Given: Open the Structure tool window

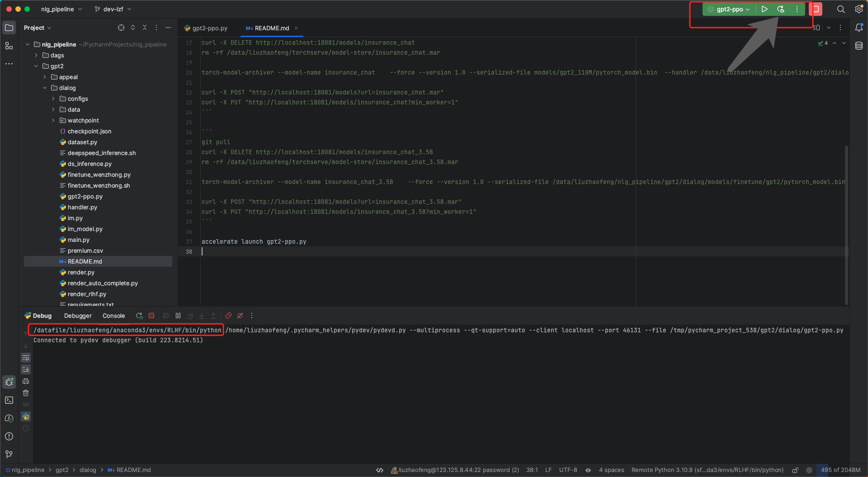Looking at the screenshot, I should (9, 46).
